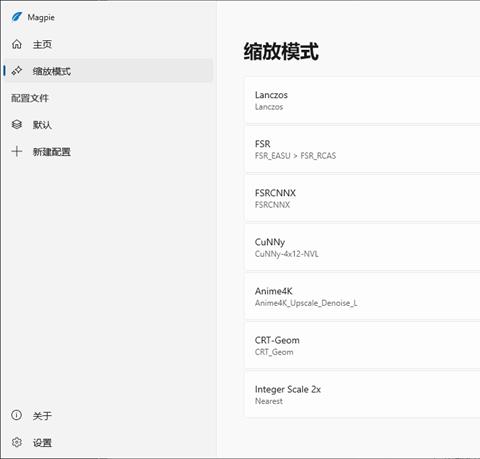Click the Magpie app title text
The height and width of the screenshot is (459, 480).
[x=41, y=17]
